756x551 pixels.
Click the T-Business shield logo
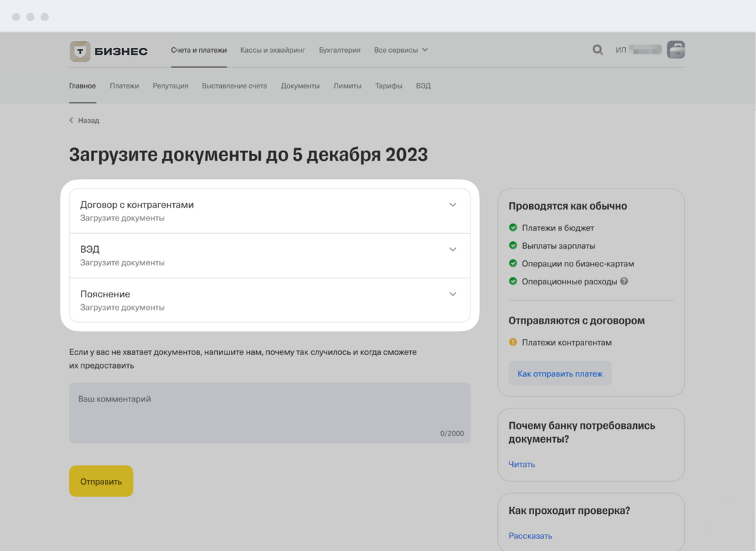click(80, 51)
